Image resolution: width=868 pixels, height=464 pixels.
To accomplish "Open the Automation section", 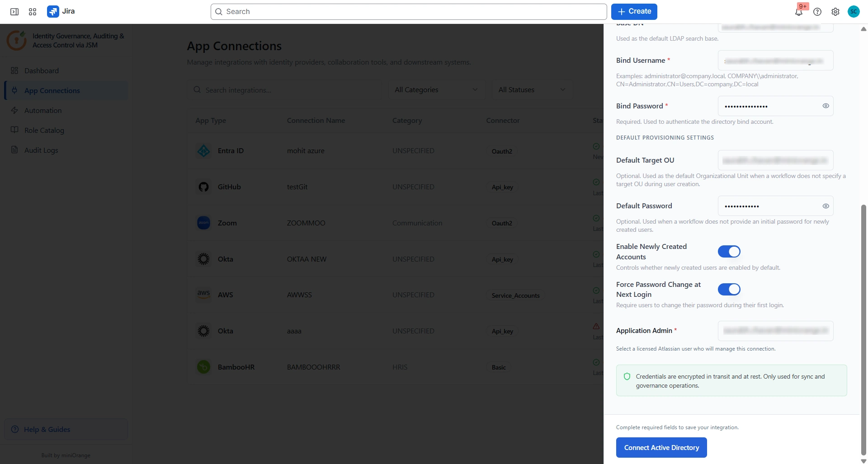I will [x=66, y=110].
